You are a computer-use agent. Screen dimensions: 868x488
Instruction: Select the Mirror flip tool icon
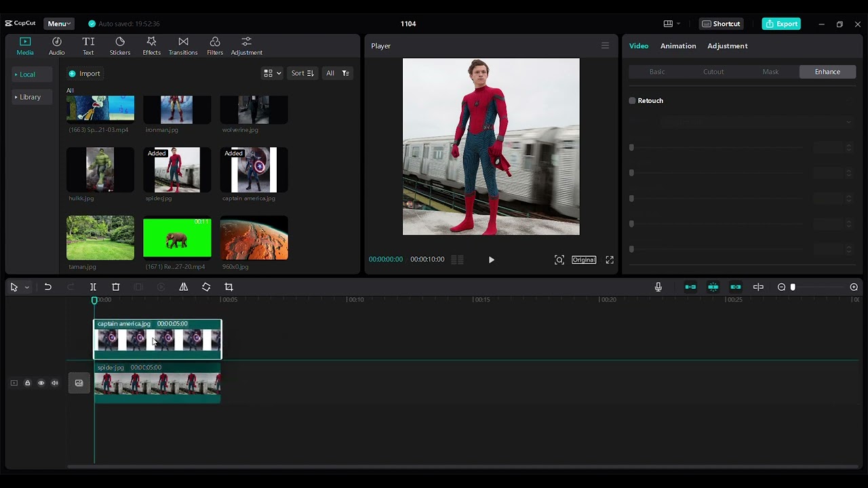tap(183, 287)
